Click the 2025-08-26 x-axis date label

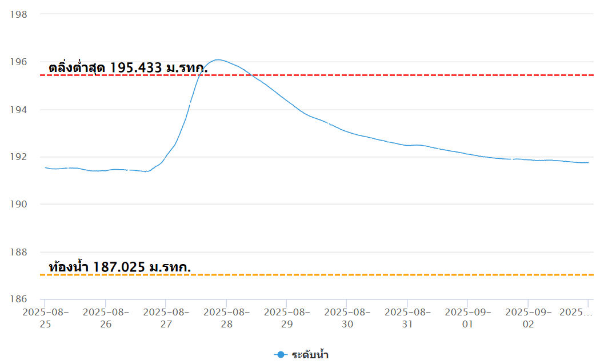tap(106, 318)
